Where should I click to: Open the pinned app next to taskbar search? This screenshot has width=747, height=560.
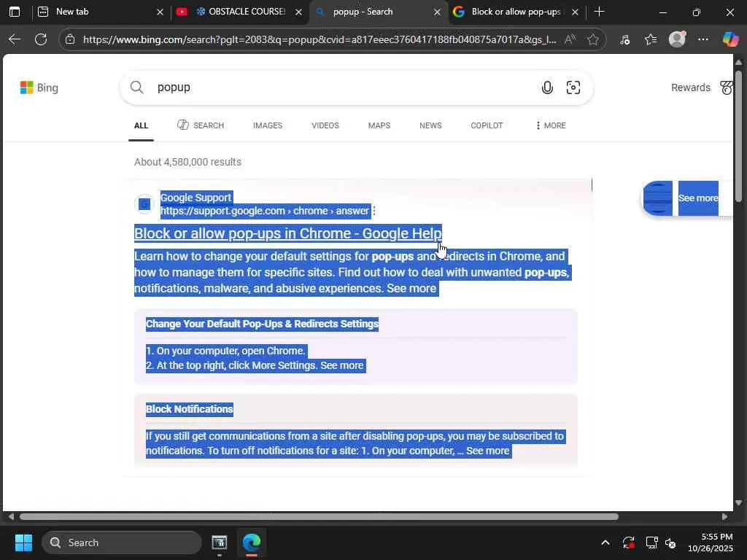click(219, 542)
